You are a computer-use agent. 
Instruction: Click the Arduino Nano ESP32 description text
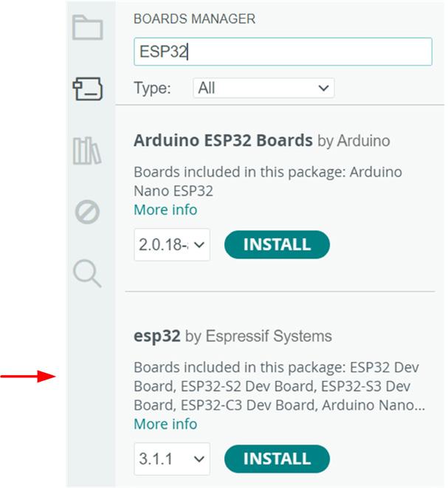[x=268, y=181]
